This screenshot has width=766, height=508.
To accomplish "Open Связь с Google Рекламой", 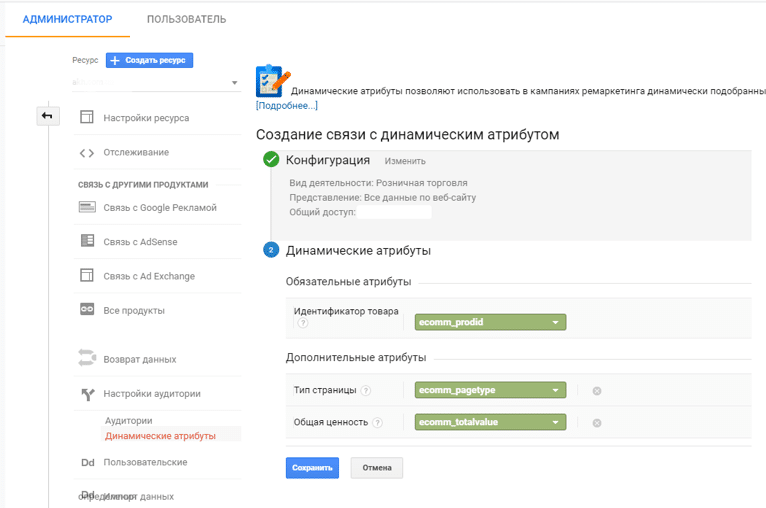I will pyautogui.click(x=160, y=208).
